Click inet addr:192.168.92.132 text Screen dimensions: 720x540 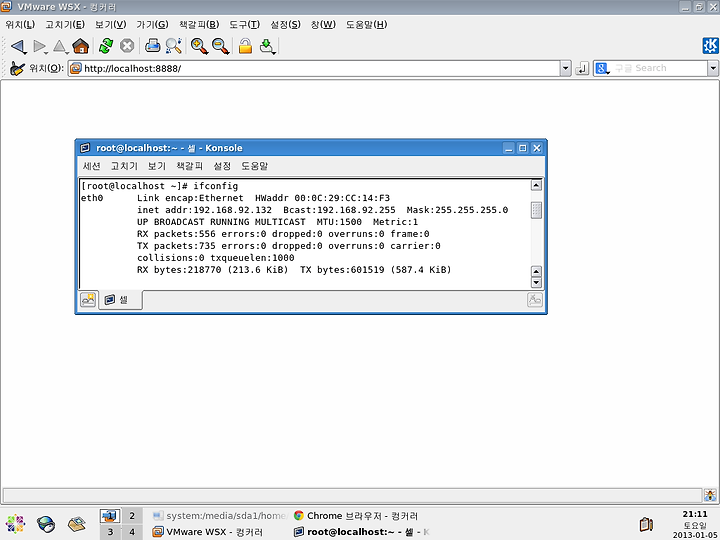tap(204, 210)
